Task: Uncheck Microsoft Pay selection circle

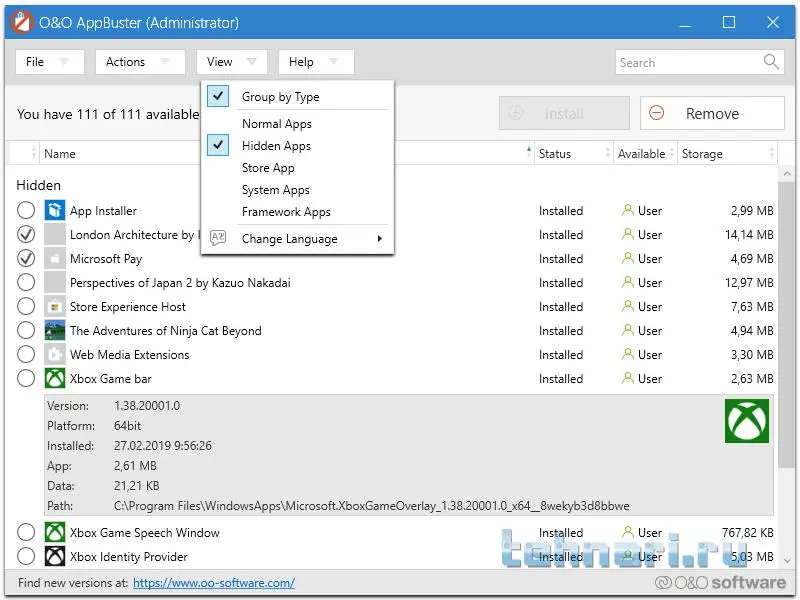Action: click(26, 258)
